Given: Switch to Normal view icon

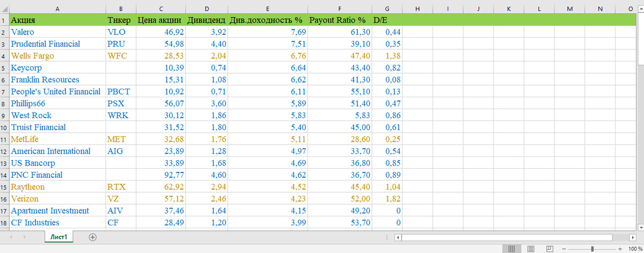Looking at the screenshot, I should click(x=512, y=249).
